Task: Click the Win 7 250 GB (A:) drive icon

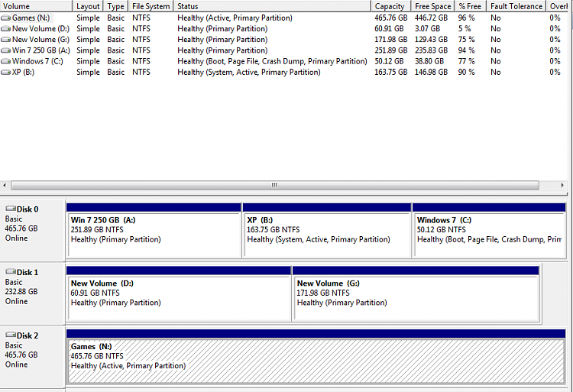Action: [x=5, y=50]
